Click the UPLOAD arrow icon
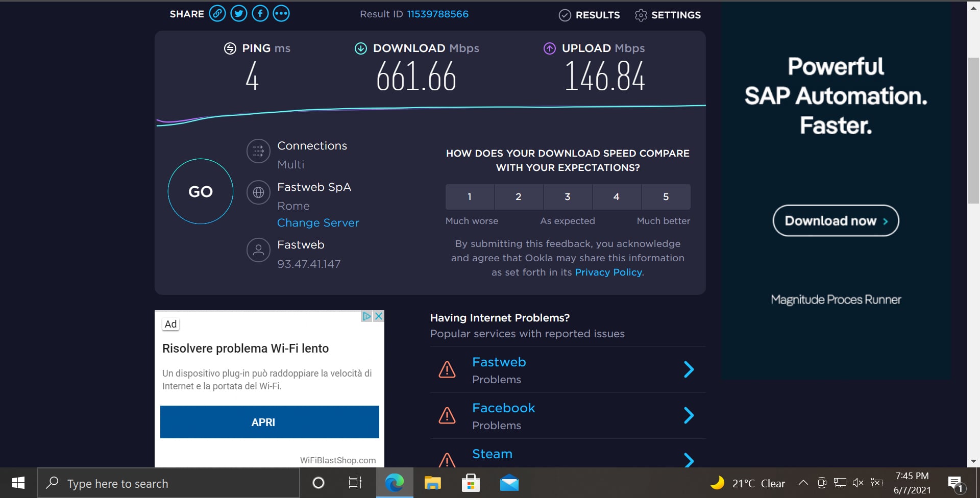This screenshot has height=498, width=980. (x=550, y=48)
